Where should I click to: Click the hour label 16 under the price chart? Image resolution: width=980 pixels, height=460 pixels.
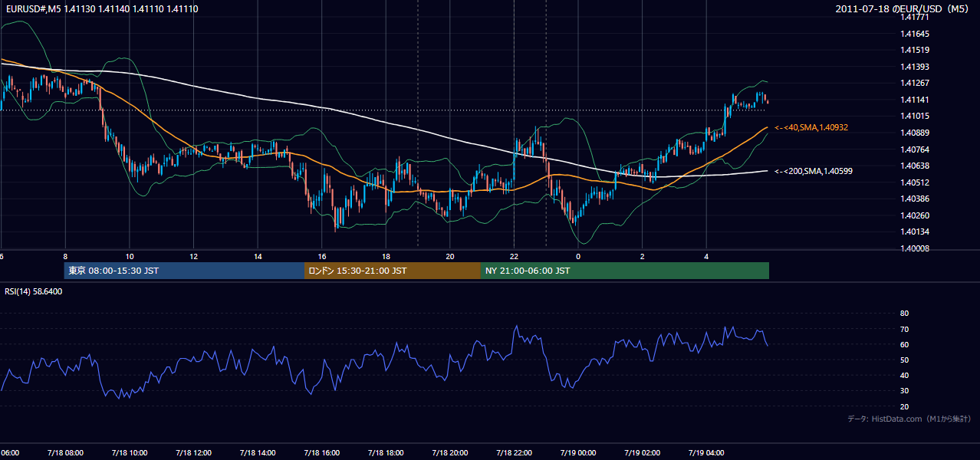(x=322, y=256)
